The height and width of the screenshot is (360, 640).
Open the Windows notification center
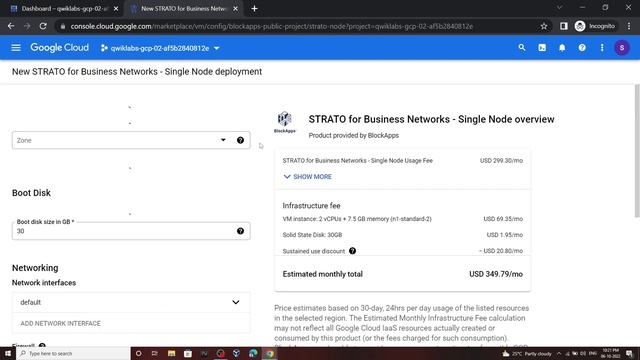[629, 353]
